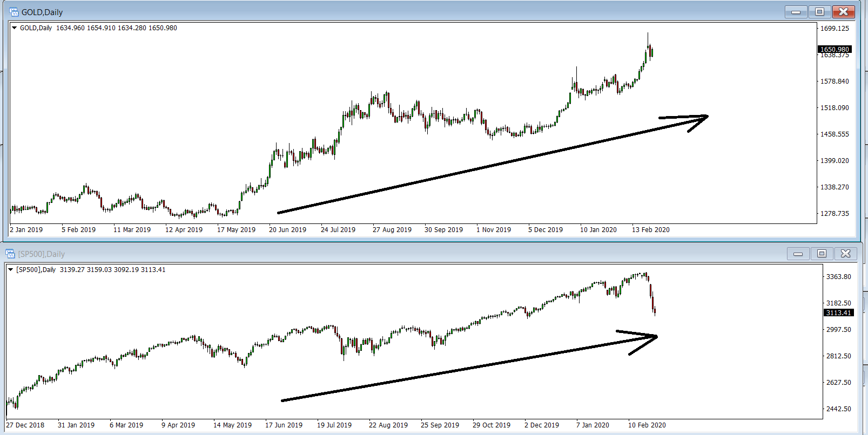
Task: Click the 1578.840 gold price axis value
Action: (x=835, y=81)
